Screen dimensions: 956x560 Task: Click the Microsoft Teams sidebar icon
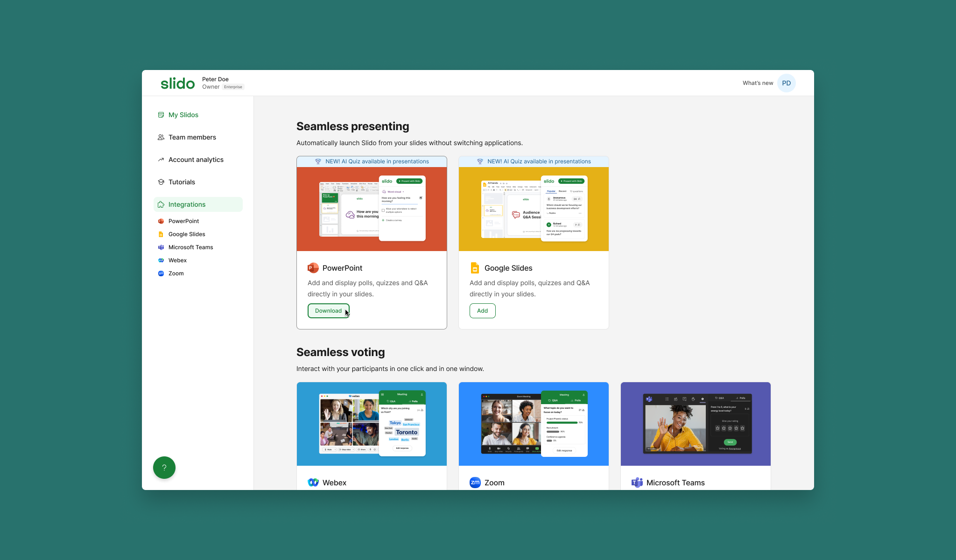(161, 247)
